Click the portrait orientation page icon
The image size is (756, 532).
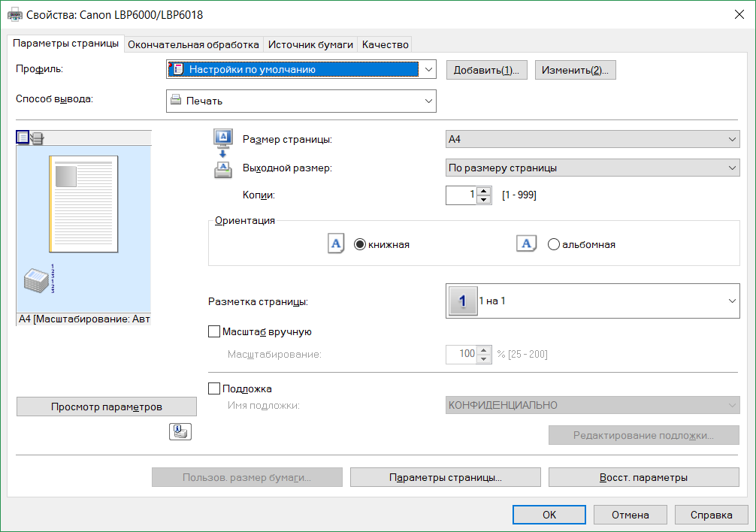(336, 243)
